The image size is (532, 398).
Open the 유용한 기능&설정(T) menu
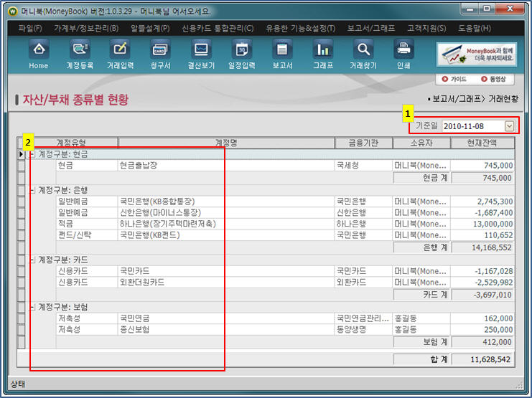(x=300, y=29)
